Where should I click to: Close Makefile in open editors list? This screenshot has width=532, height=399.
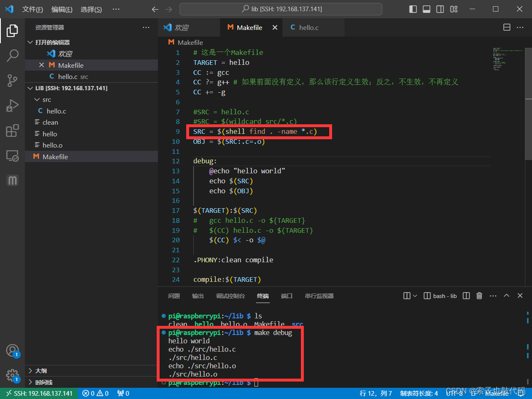click(x=42, y=65)
